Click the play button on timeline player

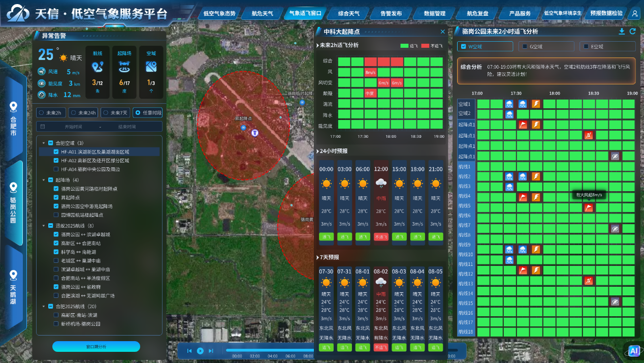click(x=200, y=351)
